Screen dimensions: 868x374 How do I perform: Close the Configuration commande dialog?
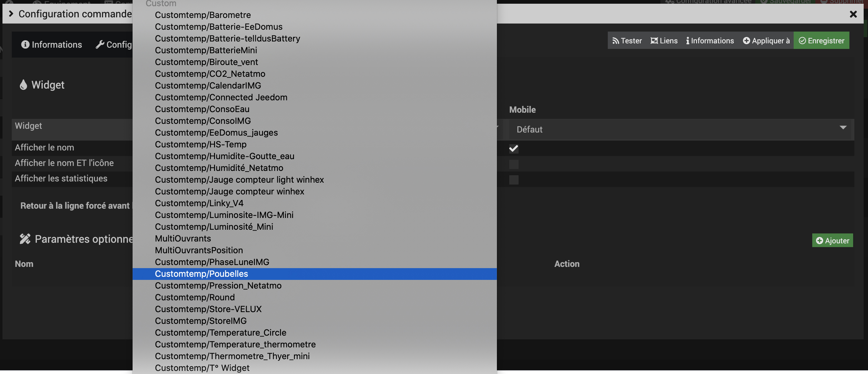[853, 14]
